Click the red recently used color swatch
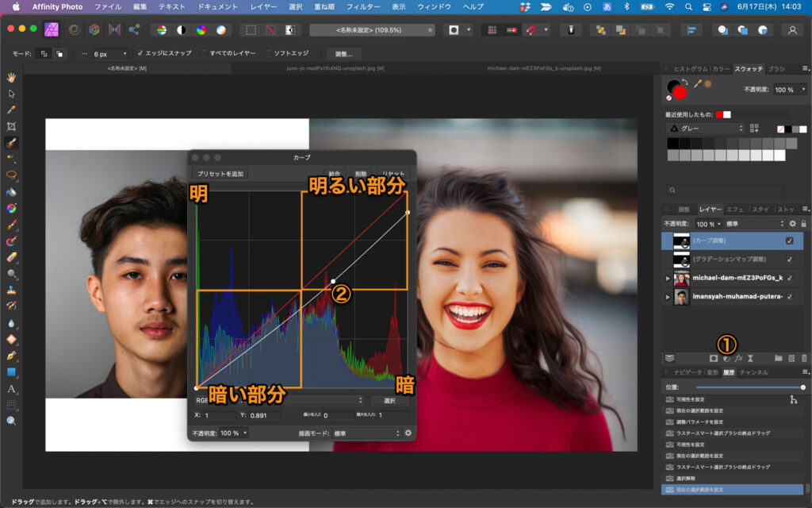The width and height of the screenshot is (812, 508). (x=719, y=114)
